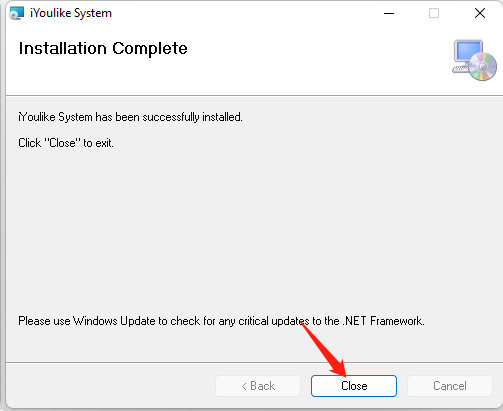This screenshot has height=411, width=503.
Task: Click the greyed-out maximize window button
Action: [434, 13]
